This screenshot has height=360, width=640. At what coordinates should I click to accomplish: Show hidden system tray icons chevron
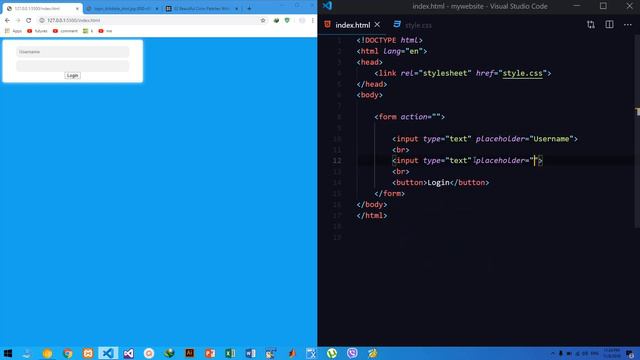coord(553,353)
